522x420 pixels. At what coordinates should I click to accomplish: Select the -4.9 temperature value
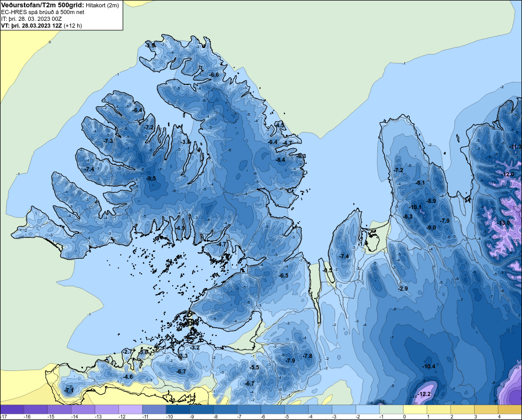(180, 229)
